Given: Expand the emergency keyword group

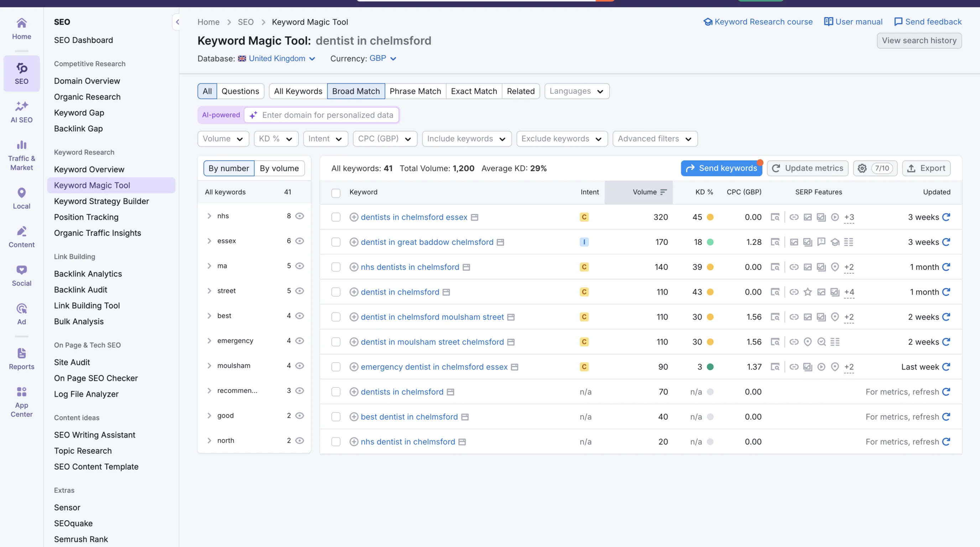Looking at the screenshot, I should tap(209, 340).
